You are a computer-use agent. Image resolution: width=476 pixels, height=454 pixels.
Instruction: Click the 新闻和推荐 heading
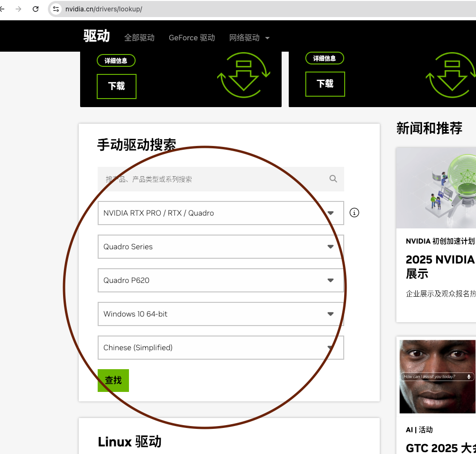(x=429, y=128)
